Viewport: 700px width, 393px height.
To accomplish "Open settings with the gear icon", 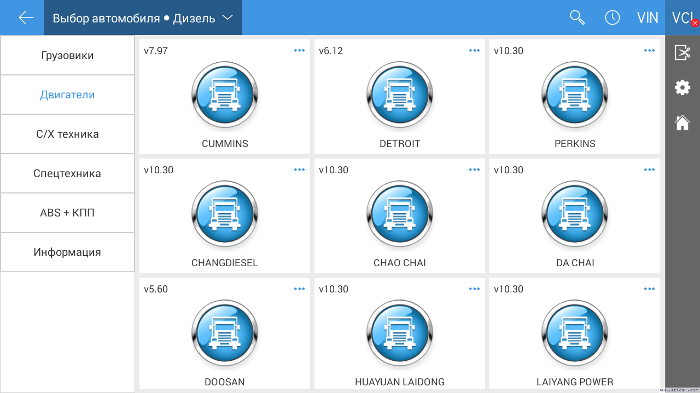I will pyautogui.click(x=683, y=87).
